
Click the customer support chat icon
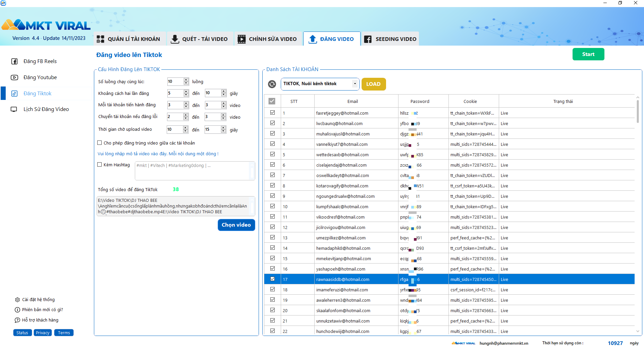pos(17,320)
